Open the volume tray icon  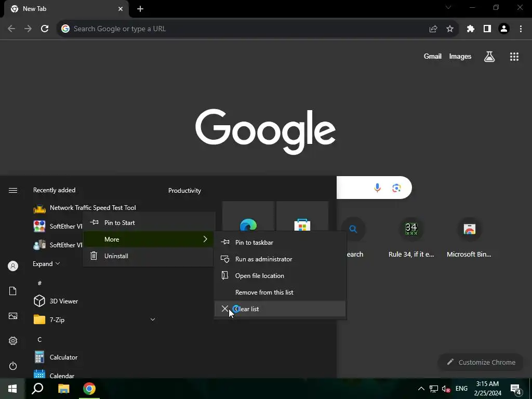(x=446, y=389)
